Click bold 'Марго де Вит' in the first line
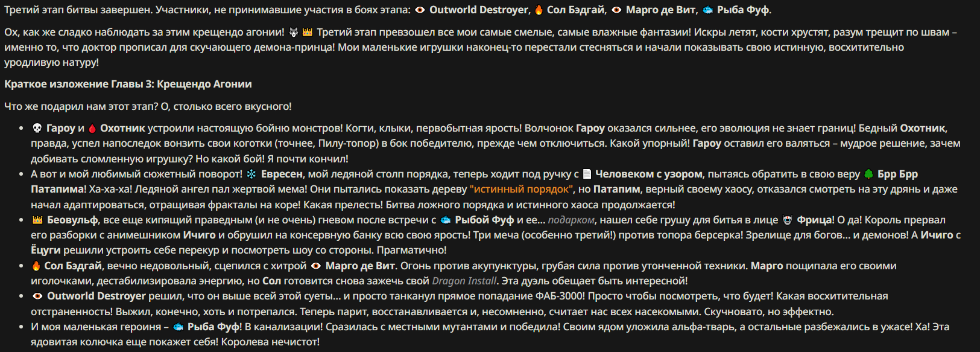 tap(661, 10)
